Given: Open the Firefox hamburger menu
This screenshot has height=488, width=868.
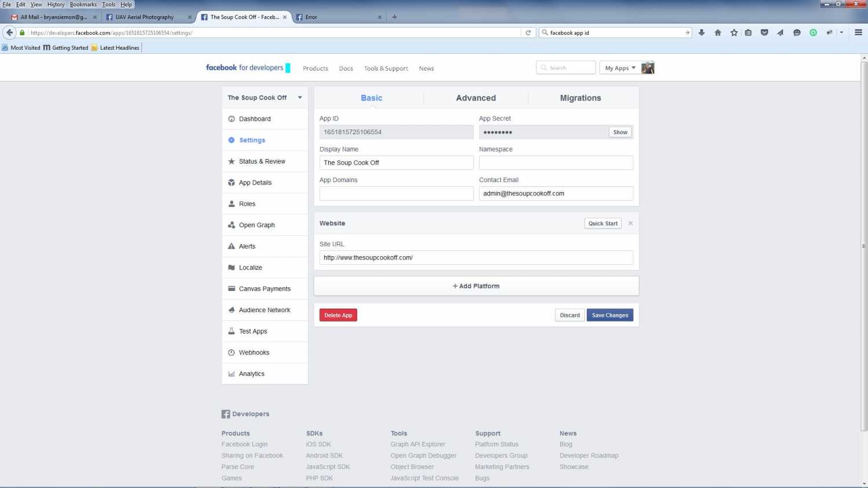Looking at the screenshot, I should click(x=858, y=33).
